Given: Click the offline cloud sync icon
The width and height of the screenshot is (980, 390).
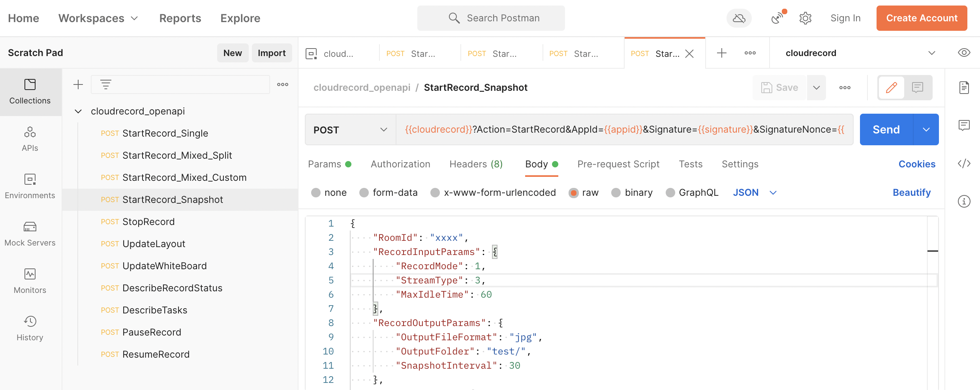Looking at the screenshot, I should 739,18.
